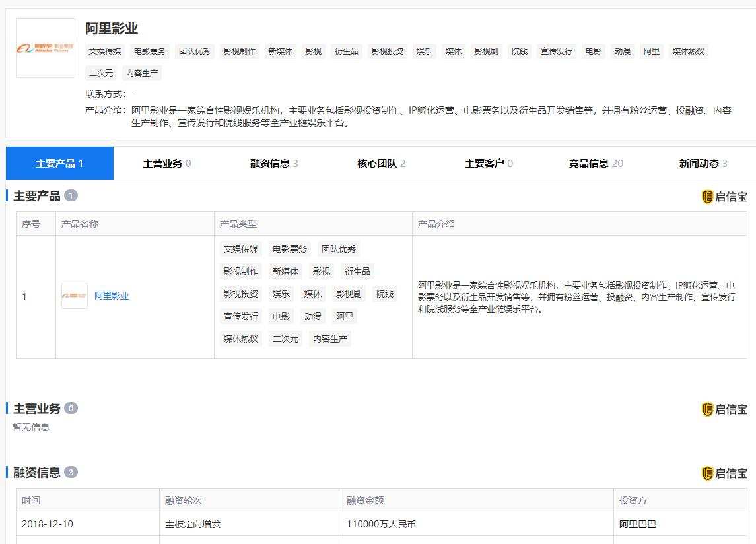Open the 新闻动态 tab
This screenshot has width=756, height=544.
coord(698,163)
